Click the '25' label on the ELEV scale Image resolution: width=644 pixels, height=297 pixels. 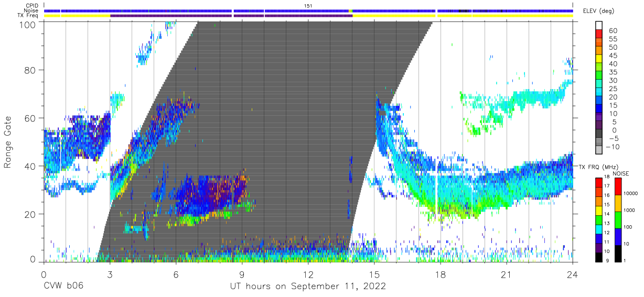(613, 89)
